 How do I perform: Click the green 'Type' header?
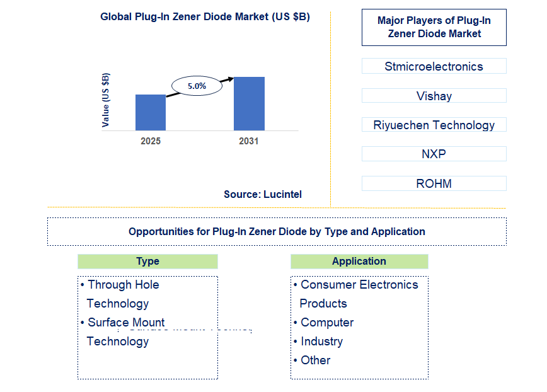click(x=147, y=261)
